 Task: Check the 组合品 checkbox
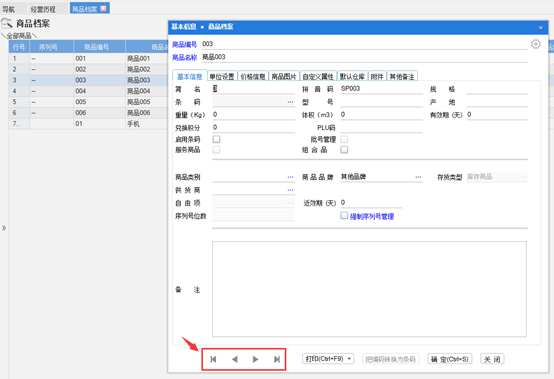[x=344, y=150]
